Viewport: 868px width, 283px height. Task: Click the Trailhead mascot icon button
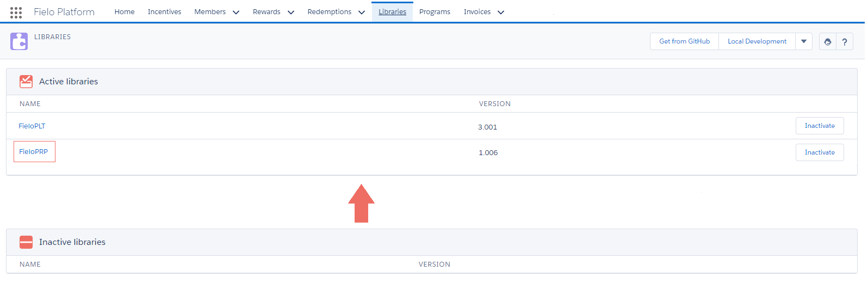tap(828, 41)
